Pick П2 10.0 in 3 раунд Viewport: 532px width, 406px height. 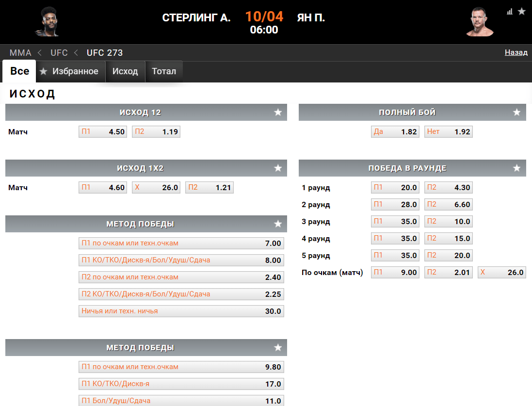point(449,221)
